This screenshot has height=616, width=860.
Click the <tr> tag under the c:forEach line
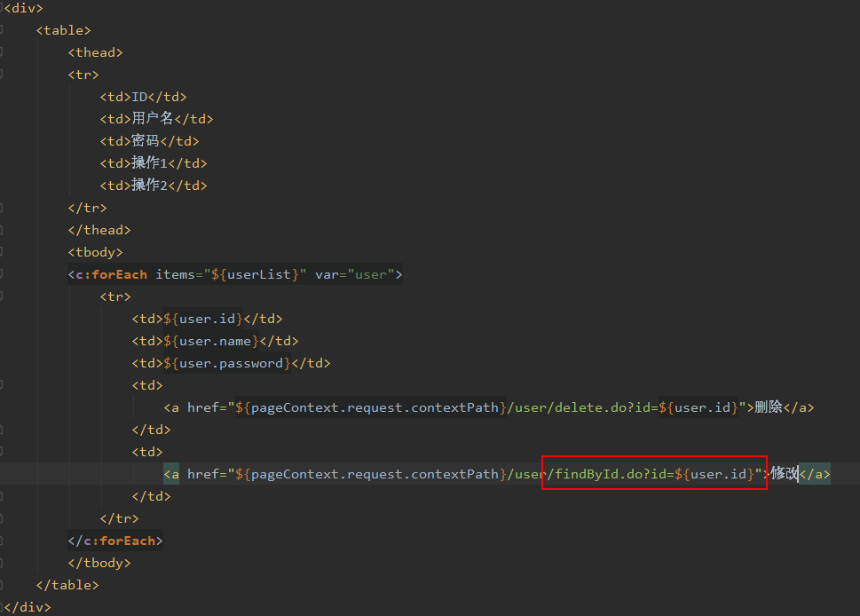click(115, 296)
